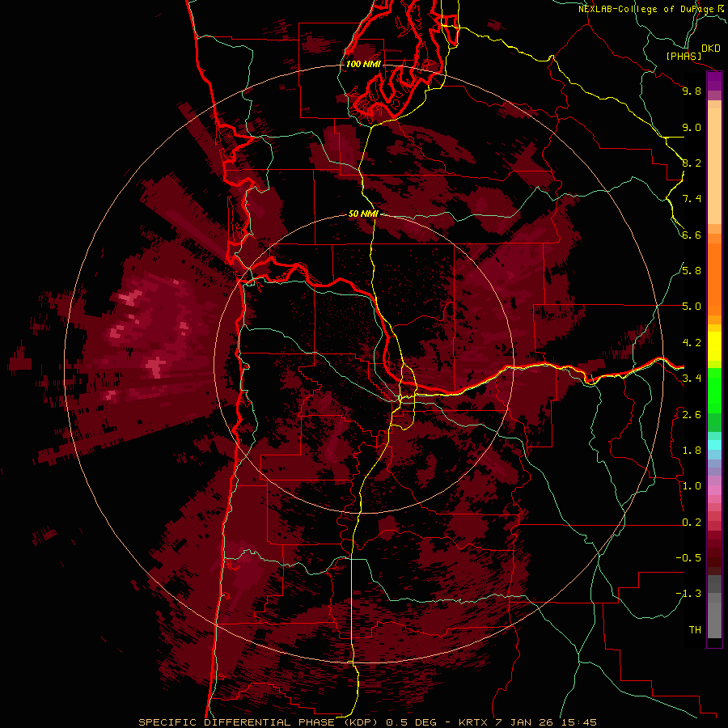Pick the purple band atop the color bar
Screen dimensions: 728x728
coord(714,82)
